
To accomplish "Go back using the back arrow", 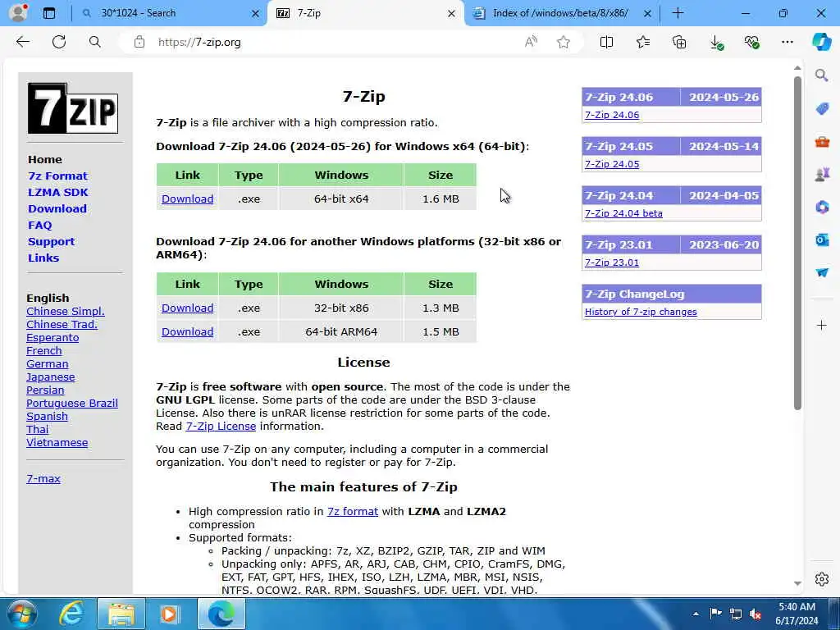I will pos(22,42).
